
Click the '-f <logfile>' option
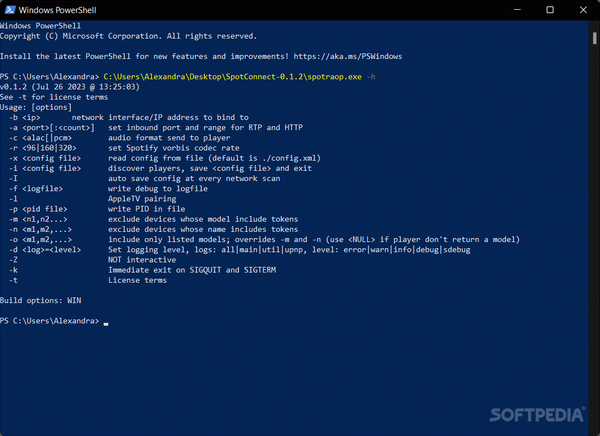pos(36,189)
